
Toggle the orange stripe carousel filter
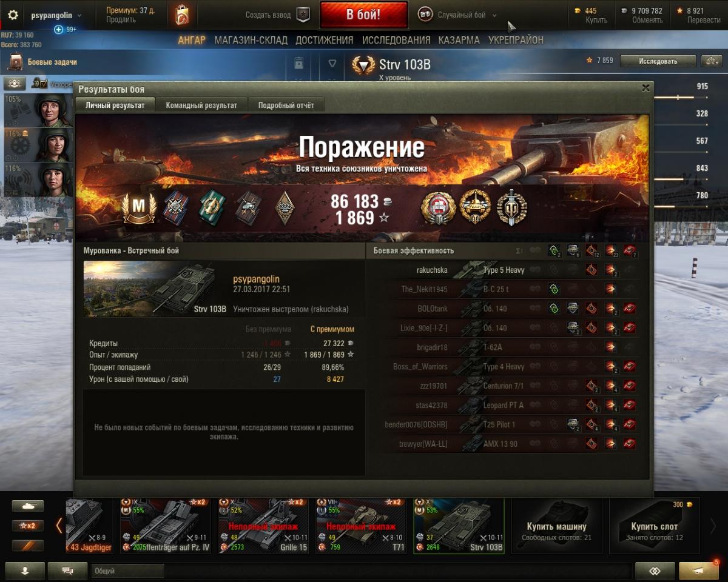[28, 546]
